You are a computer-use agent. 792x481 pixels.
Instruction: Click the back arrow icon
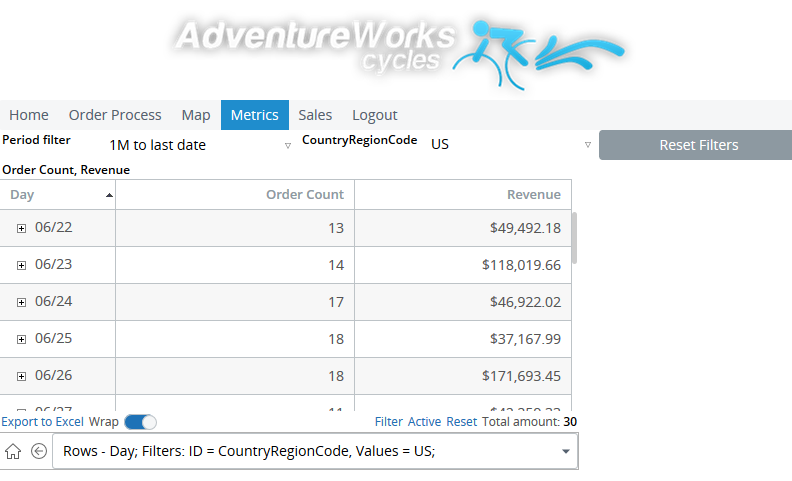pos(39,451)
